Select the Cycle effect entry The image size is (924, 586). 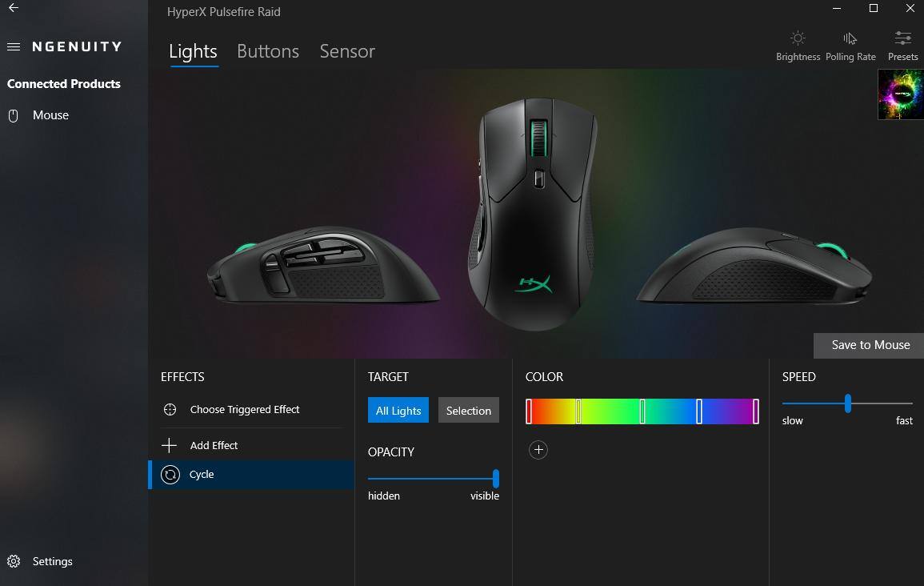(252, 475)
